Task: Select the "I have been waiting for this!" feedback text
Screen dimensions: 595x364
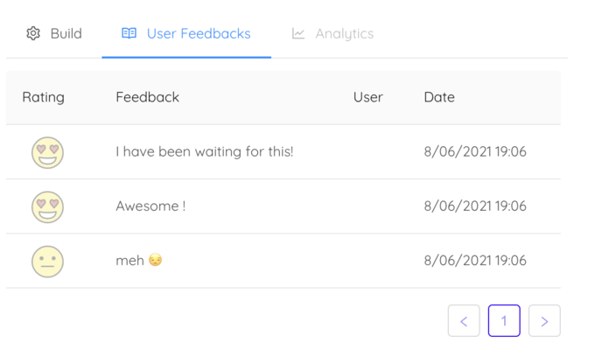Action: [205, 152]
